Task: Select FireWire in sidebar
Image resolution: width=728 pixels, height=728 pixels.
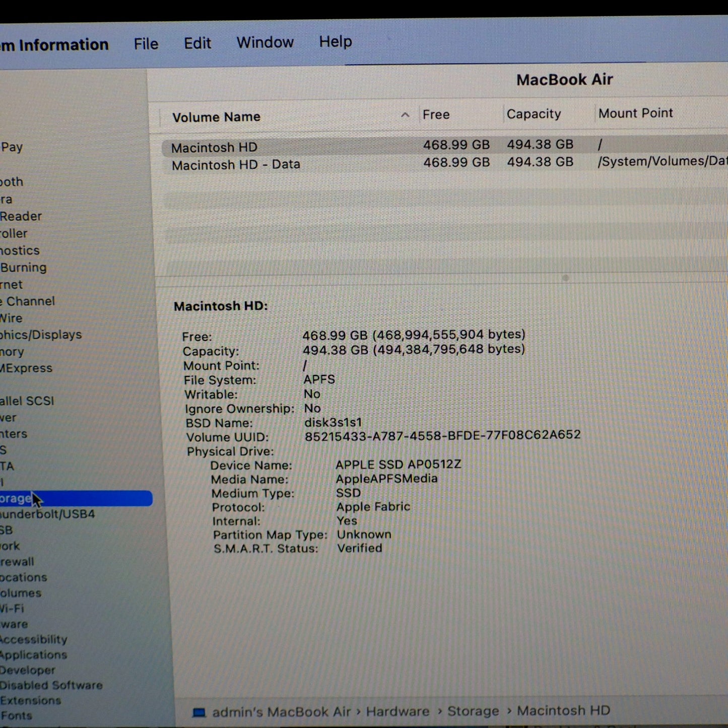Action: point(11,318)
